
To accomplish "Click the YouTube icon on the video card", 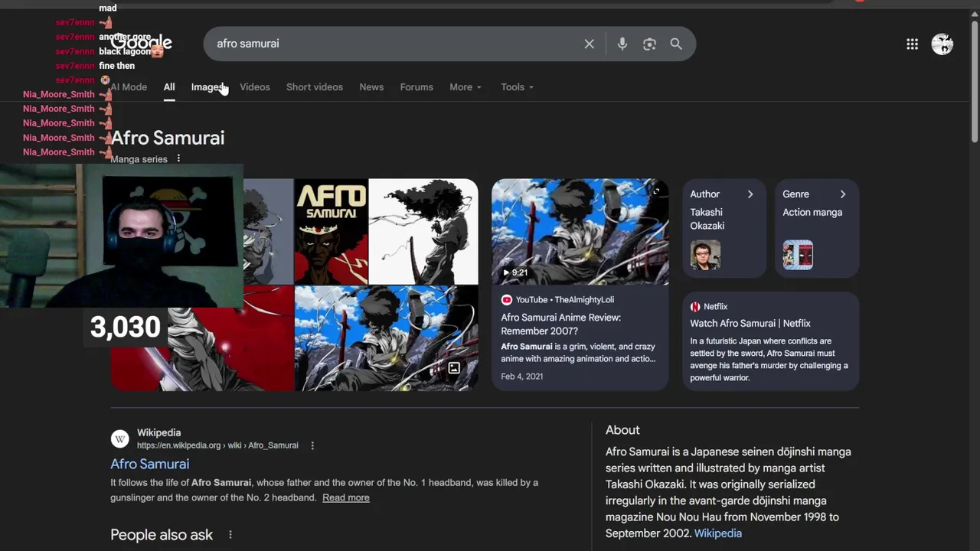I will (x=506, y=300).
